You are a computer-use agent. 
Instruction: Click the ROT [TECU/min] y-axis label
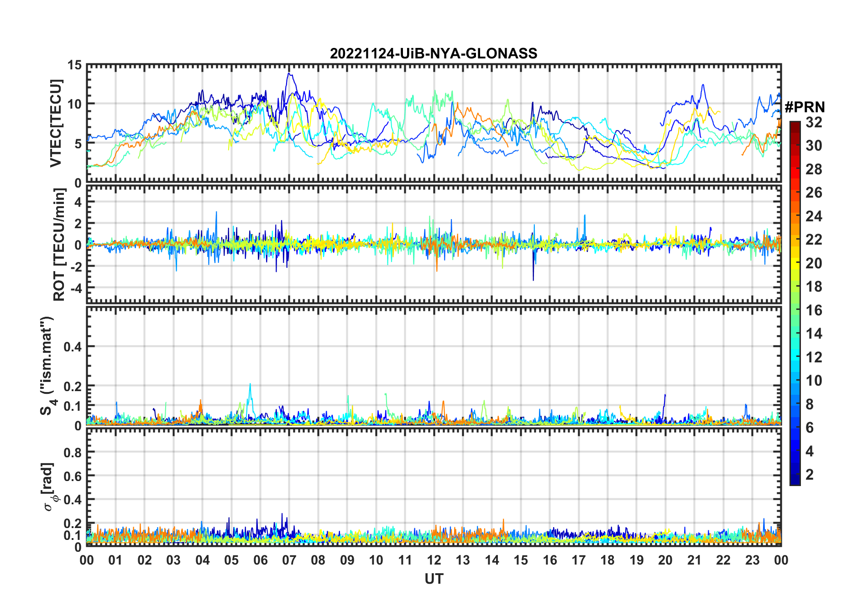coord(59,245)
